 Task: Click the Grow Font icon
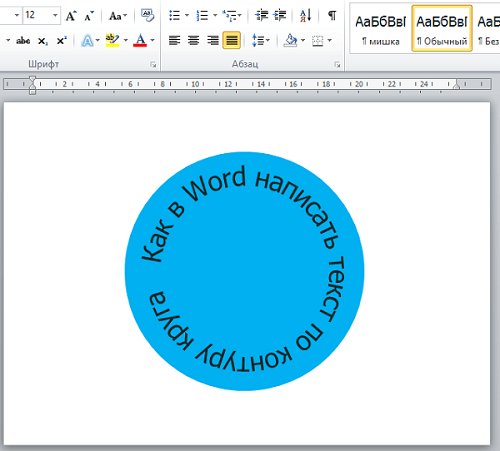click(x=71, y=16)
